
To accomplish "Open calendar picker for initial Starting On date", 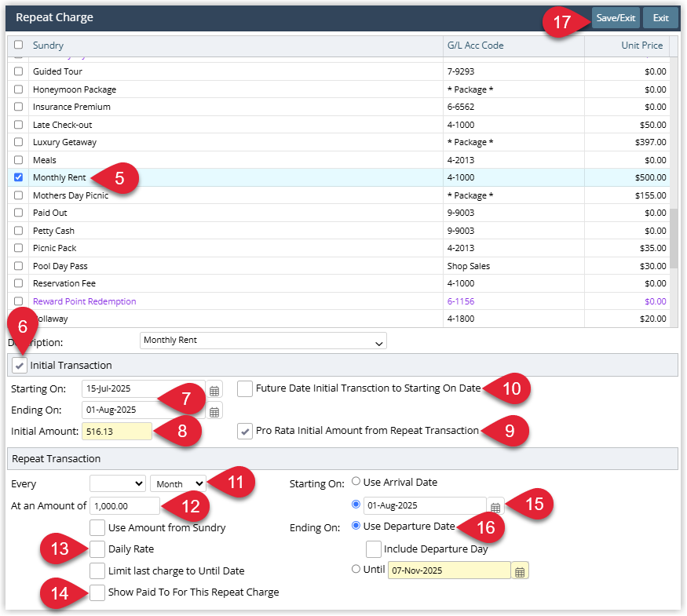I will 214,390.
